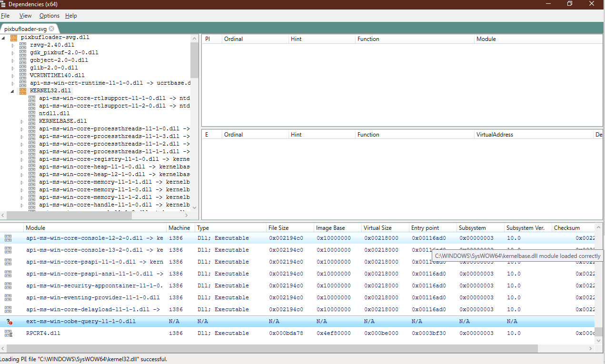Select ext-ms-win-oobe-query-l1-1-0.dll module name
This screenshot has width=605, height=364.
click(81, 322)
